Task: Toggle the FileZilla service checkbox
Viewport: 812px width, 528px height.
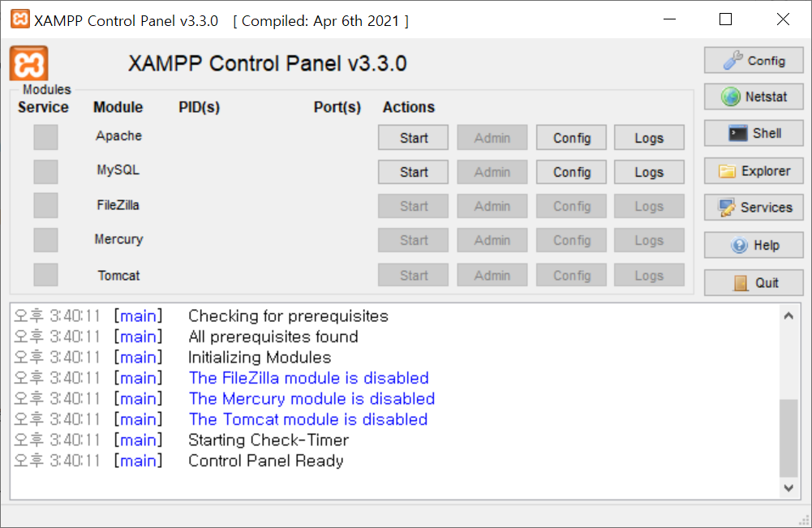Action: pyautogui.click(x=45, y=205)
